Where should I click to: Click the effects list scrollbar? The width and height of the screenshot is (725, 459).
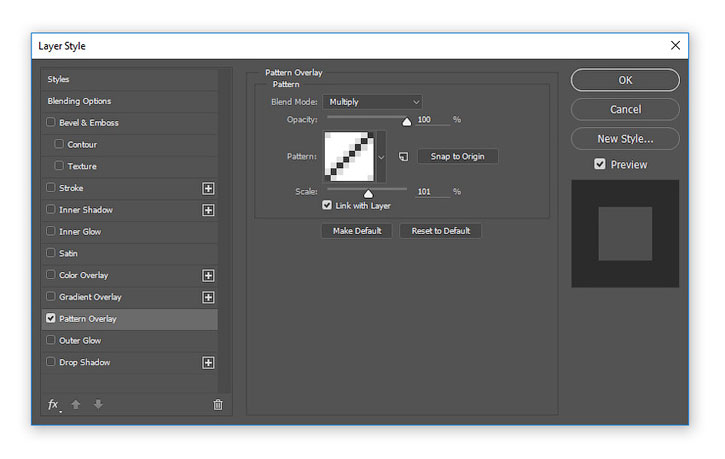click(x=225, y=231)
